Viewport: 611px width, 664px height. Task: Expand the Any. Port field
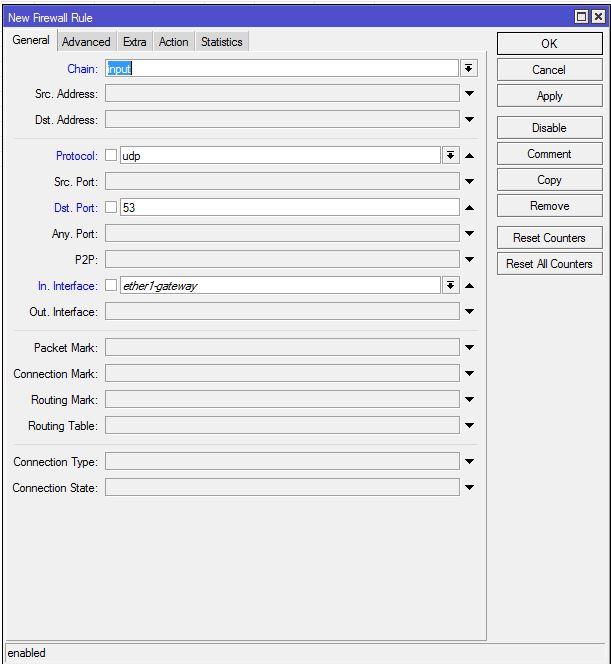point(469,233)
